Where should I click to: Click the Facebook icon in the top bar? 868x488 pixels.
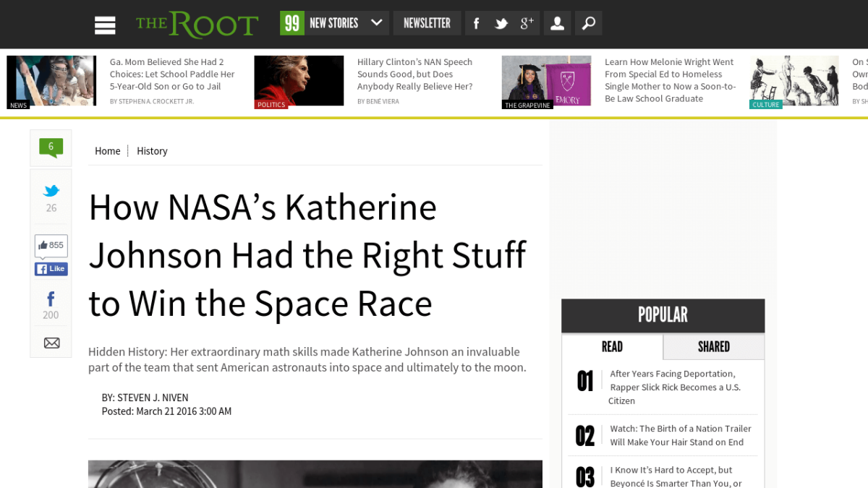pyautogui.click(x=475, y=22)
